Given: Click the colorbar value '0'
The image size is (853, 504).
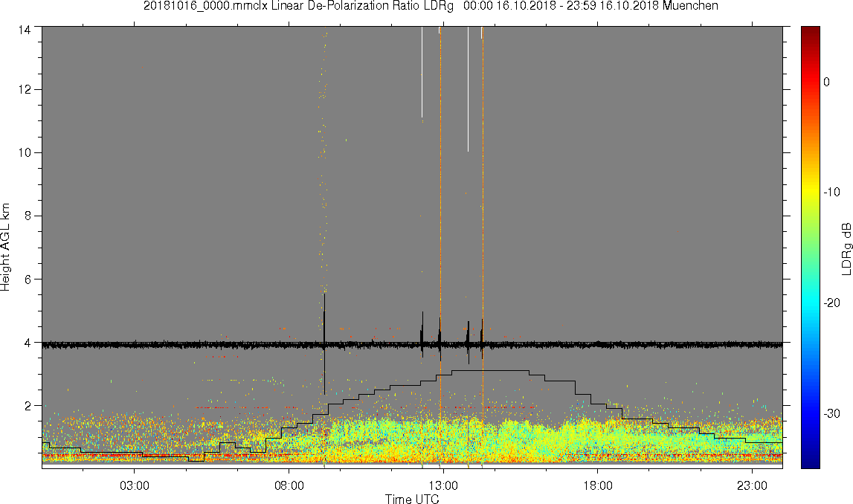Looking at the screenshot, I should pos(826,82).
